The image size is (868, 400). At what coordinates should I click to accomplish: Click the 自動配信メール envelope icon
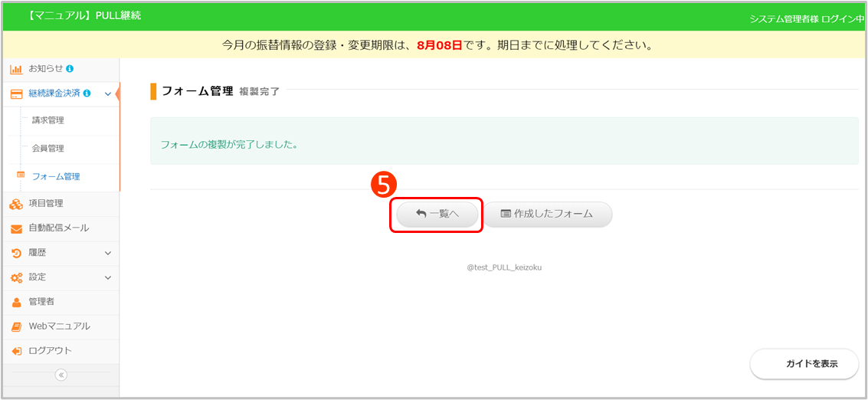click(x=16, y=228)
